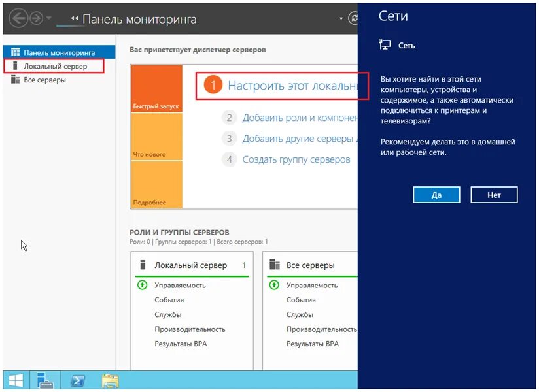Launch PowerShell from the taskbar
The width and height of the screenshot is (539, 392).
(x=78, y=380)
